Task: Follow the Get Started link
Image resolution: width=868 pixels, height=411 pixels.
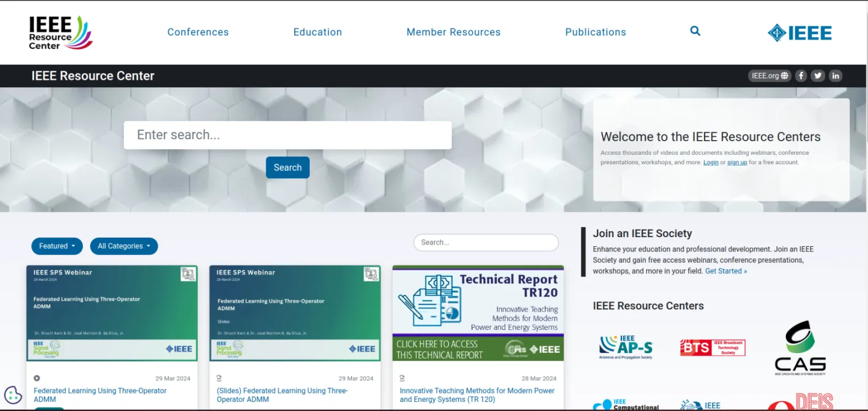Action: click(x=725, y=271)
